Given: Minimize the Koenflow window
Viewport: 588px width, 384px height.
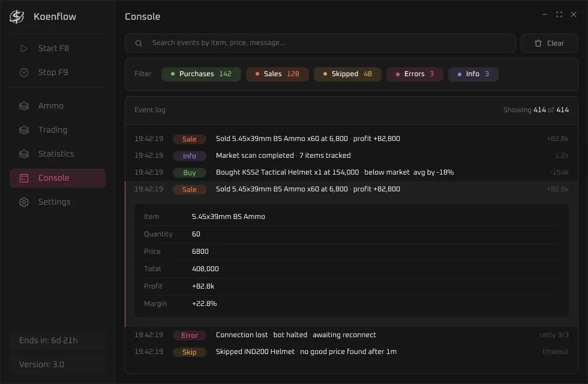Looking at the screenshot, I should pyautogui.click(x=545, y=14).
